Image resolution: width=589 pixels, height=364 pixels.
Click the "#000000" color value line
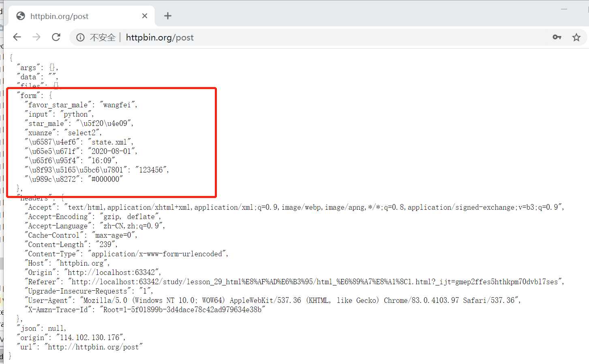pos(73,179)
